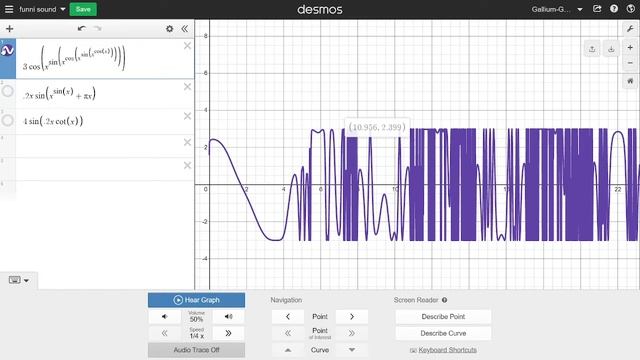Add a new item with plus icon
Viewport: 640px width, 360px height.
coord(9,29)
